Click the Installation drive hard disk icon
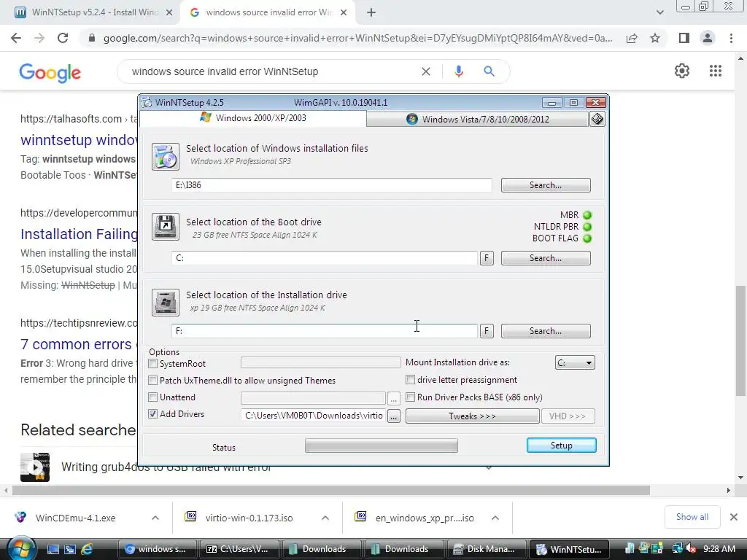747x560 pixels. (x=166, y=303)
